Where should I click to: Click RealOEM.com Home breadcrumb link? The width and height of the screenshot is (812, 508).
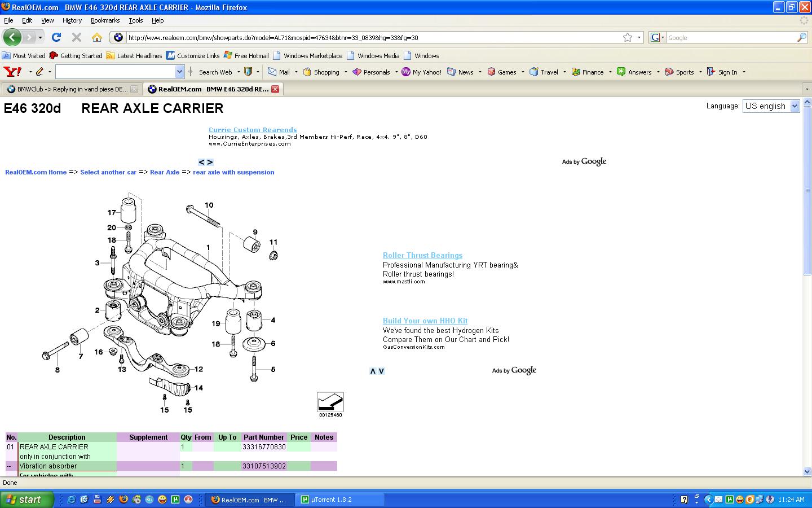coord(36,172)
